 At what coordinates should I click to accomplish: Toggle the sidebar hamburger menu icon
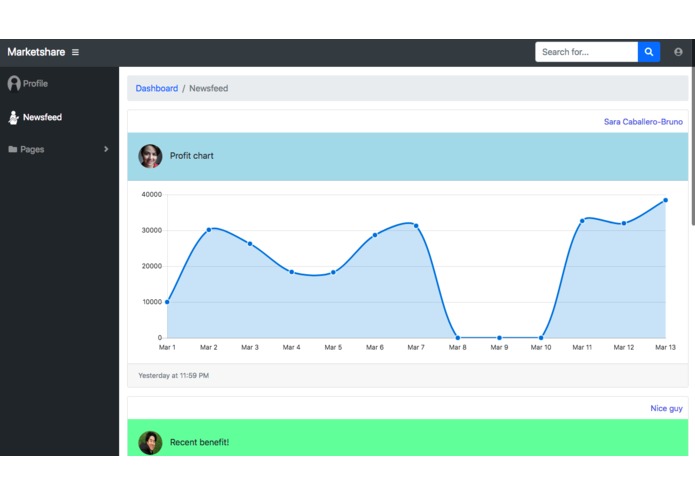pos(75,52)
